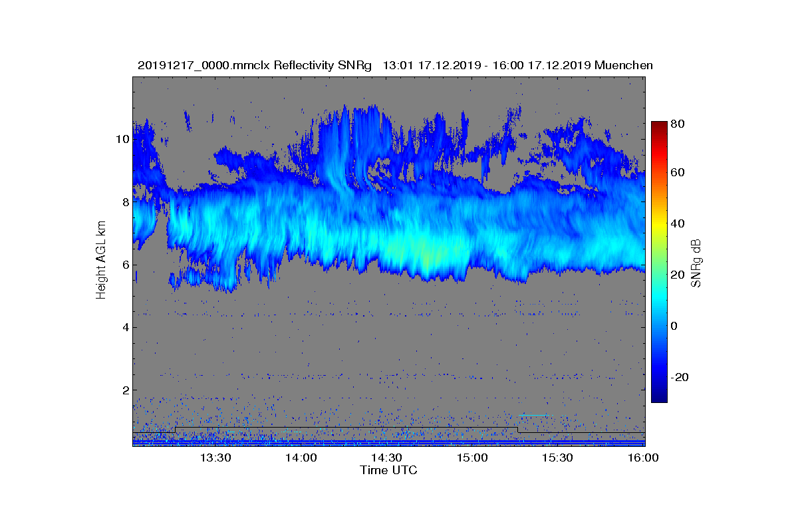Click the colorbar value -20

680,377
